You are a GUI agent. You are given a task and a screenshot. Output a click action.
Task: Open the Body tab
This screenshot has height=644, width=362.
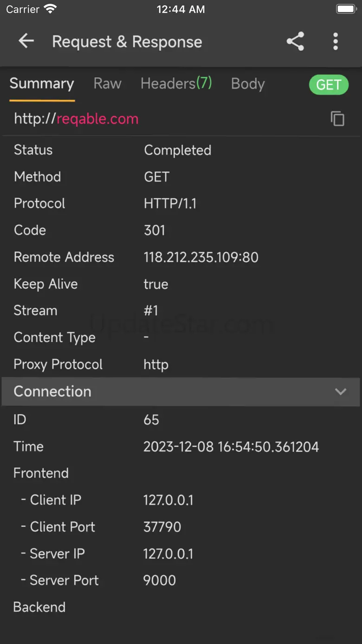[248, 84]
